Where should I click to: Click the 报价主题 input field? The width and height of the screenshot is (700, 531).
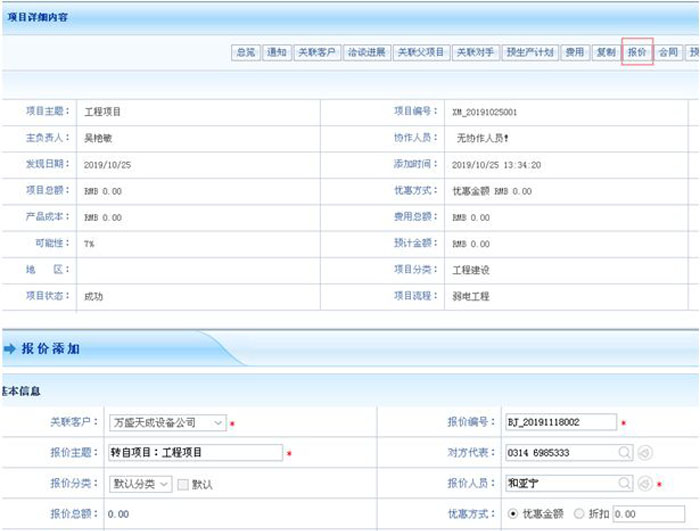coord(195,453)
